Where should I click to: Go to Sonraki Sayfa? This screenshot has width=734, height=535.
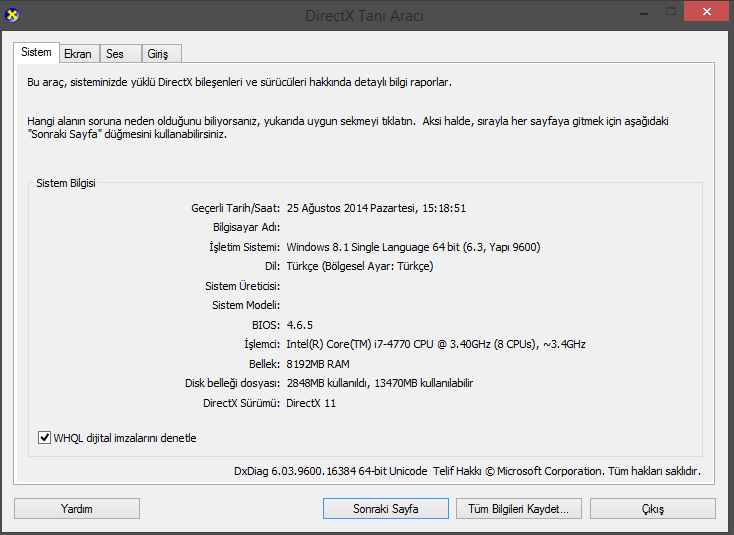tap(386, 509)
